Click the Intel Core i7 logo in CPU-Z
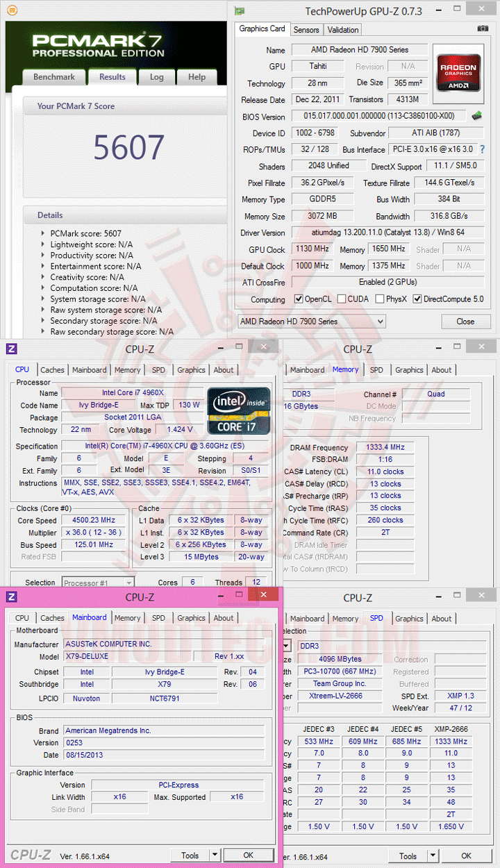Image resolution: width=500 pixels, height=868 pixels. [238, 410]
